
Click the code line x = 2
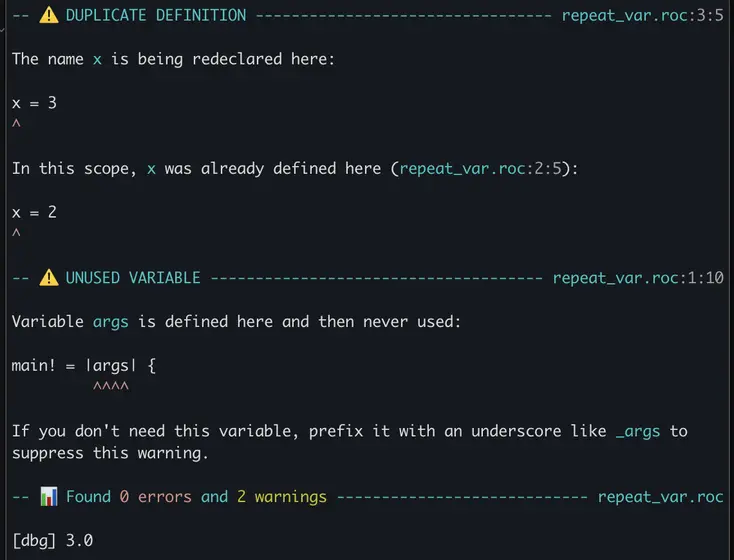click(34, 212)
